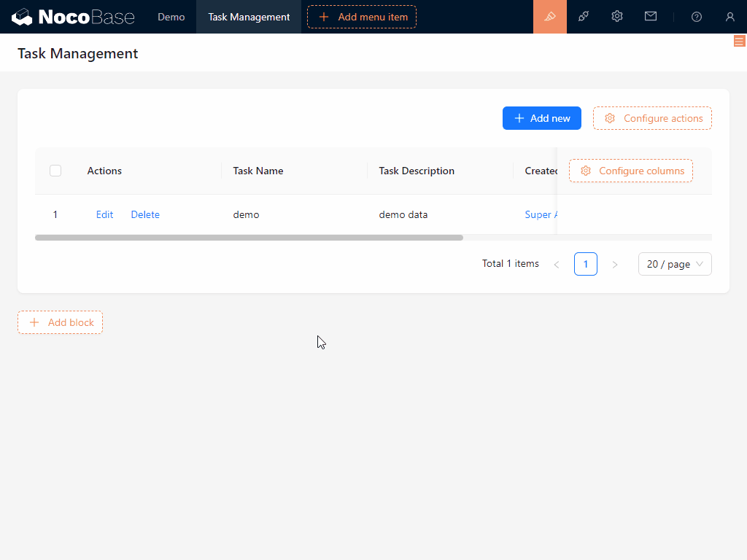The height and width of the screenshot is (560, 747).
Task: Go to previous page arrow
Action: click(557, 264)
